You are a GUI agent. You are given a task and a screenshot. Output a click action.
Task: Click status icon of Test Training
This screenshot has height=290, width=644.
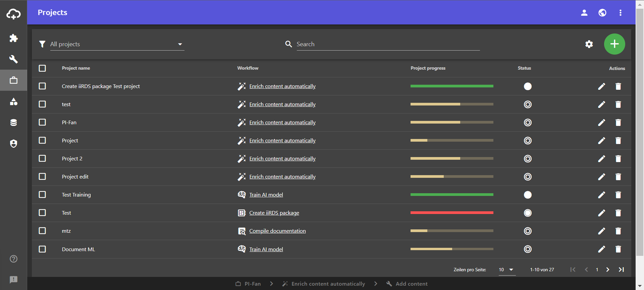pos(528,195)
